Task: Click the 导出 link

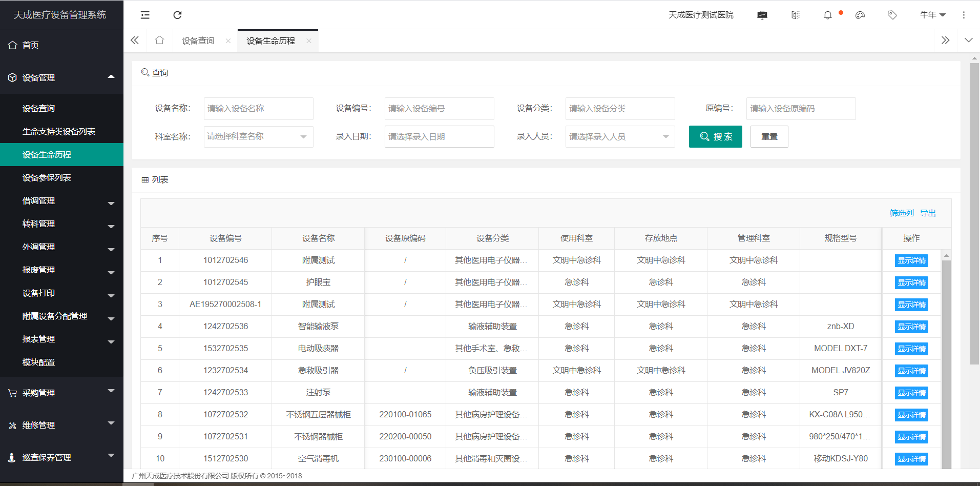Action: (x=928, y=213)
